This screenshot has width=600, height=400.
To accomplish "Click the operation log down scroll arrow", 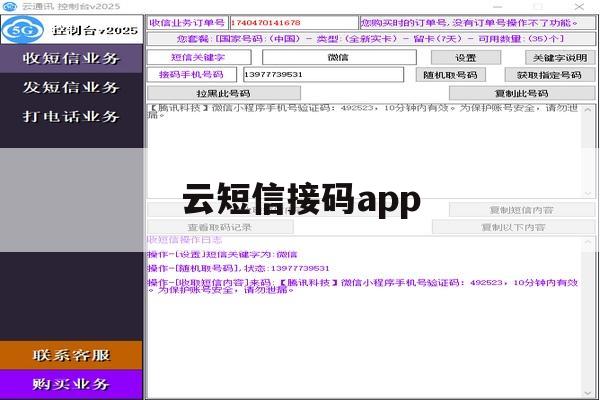I will point(588,393).
